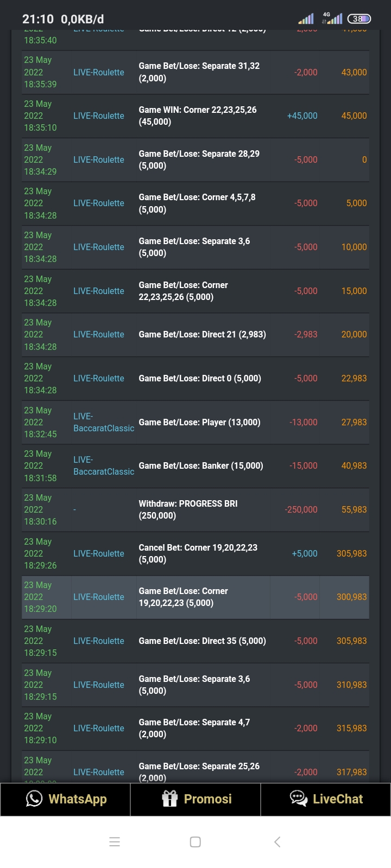391x868 pixels.
Task: Open LIVE-BaccaratClassic link at 18:32:45
Action: (103, 422)
